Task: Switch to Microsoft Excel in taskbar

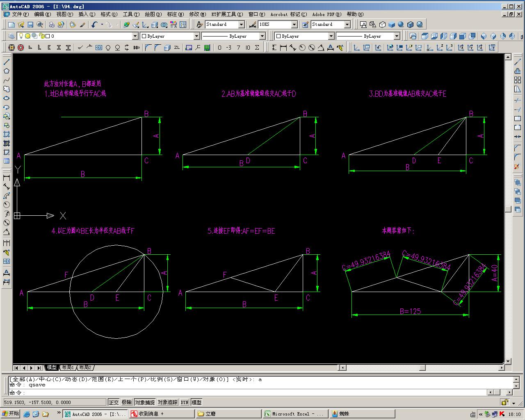Action: [295, 414]
